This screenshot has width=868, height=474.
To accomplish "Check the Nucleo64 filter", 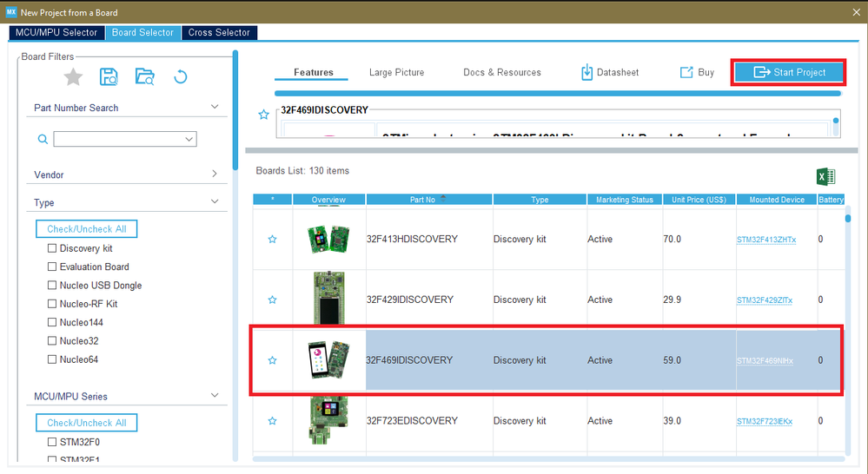I will pyautogui.click(x=52, y=359).
